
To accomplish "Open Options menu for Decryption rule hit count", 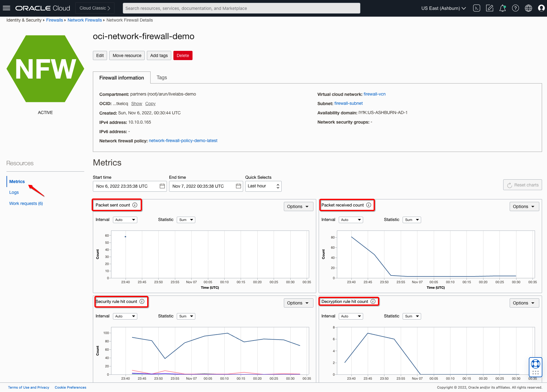I will click(524, 303).
